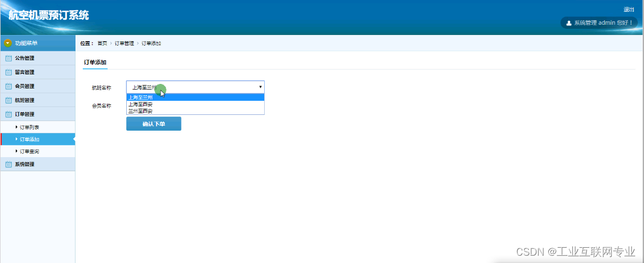Image resolution: width=644 pixels, height=263 pixels.
Task: Click the 订单列表 arrow bullet
Action: pos(16,127)
